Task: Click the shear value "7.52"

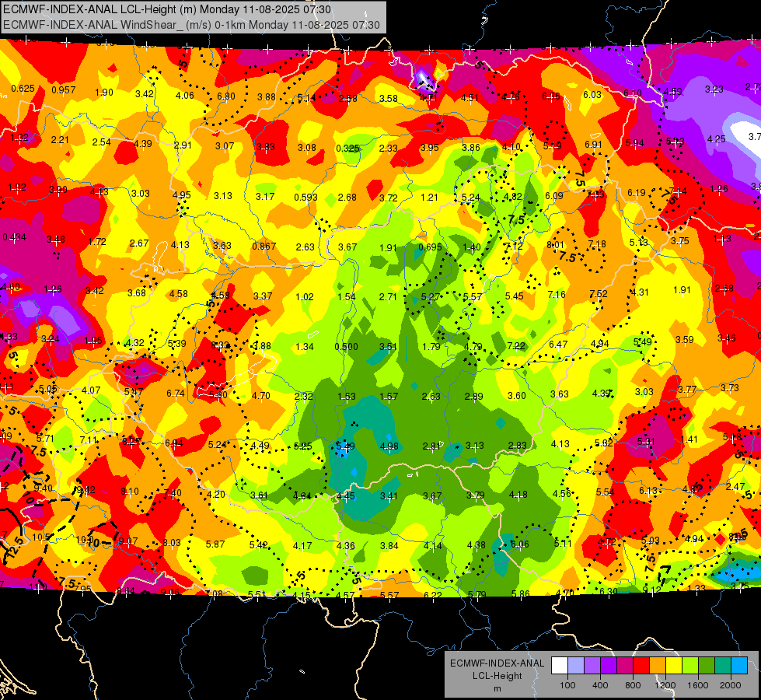Action: pos(599,293)
